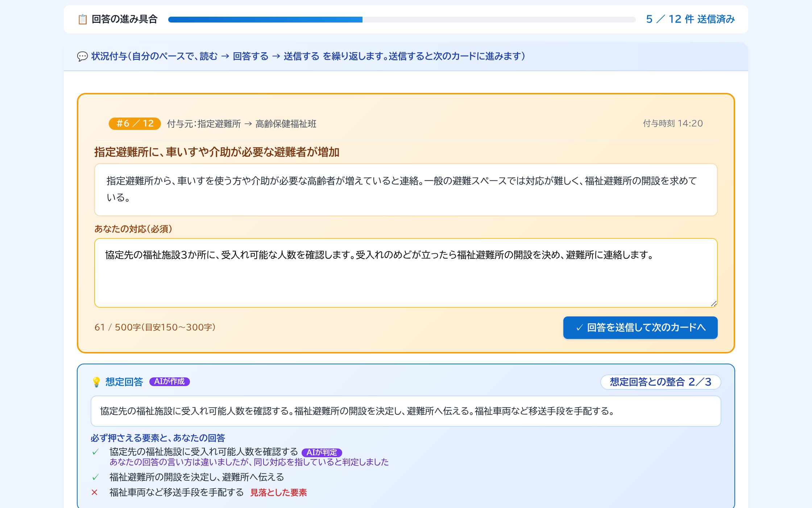
Task: Click the AIが判定 badge
Action: point(322,452)
